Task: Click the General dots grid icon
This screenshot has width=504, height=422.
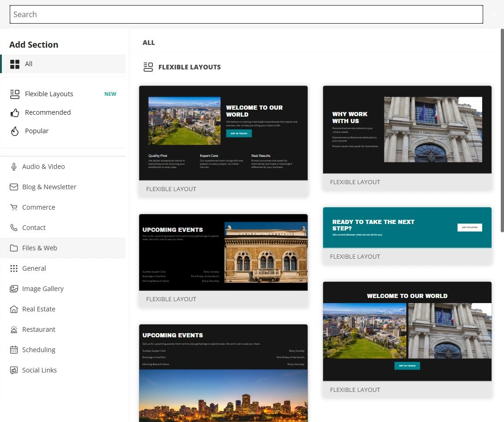Action: [x=14, y=268]
